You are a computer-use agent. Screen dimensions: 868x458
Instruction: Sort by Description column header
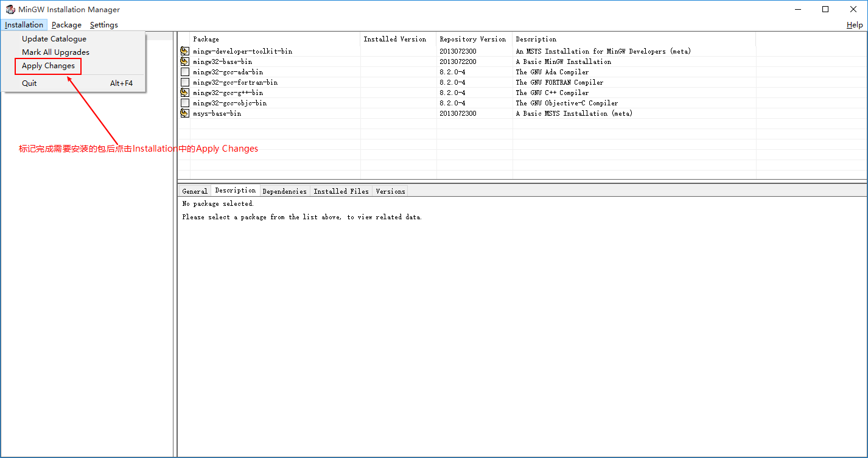tap(634, 39)
